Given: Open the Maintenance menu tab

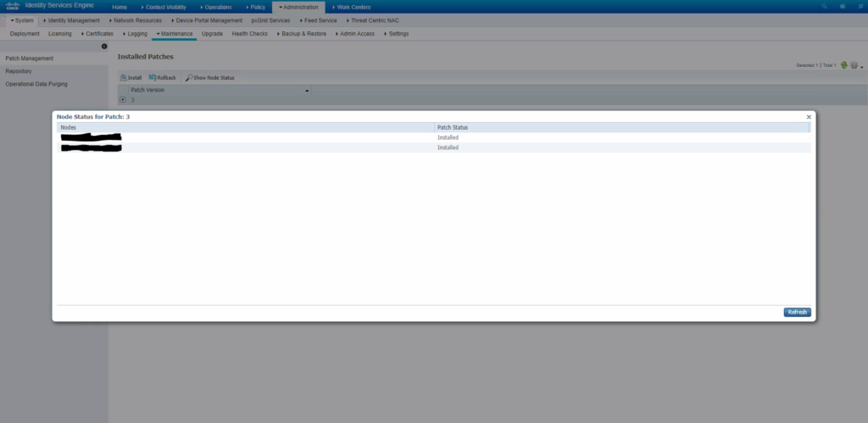Looking at the screenshot, I should [175, 34].
